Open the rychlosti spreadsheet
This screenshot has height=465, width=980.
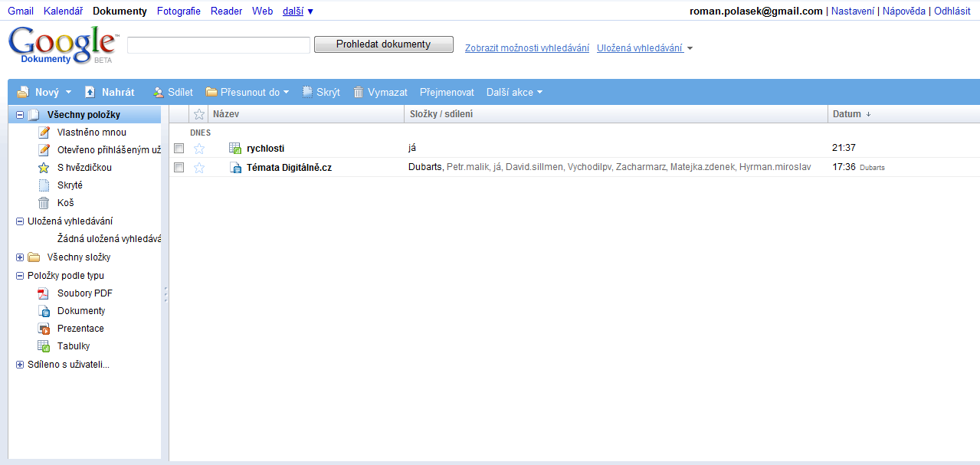pos(265,149)
